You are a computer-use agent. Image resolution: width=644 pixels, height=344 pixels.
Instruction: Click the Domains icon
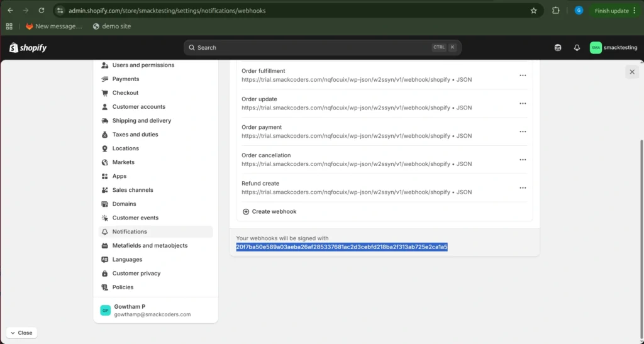pyautogui.click(x=105, y=204)
